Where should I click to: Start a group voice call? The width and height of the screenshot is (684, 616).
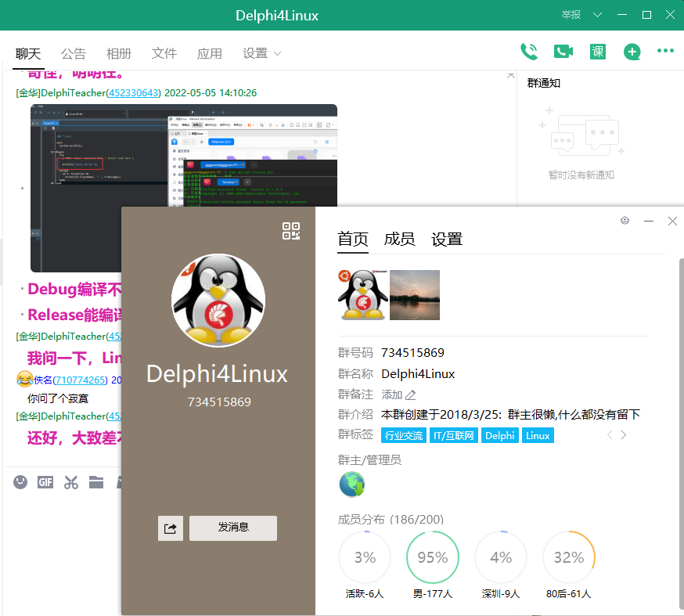[x=529, y=52]
